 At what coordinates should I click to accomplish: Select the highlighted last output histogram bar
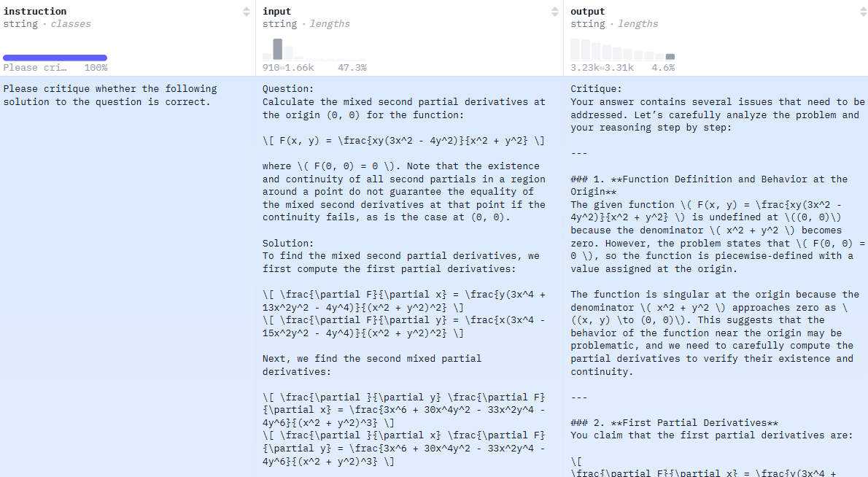pyautogui.click(x=670, y=56)
